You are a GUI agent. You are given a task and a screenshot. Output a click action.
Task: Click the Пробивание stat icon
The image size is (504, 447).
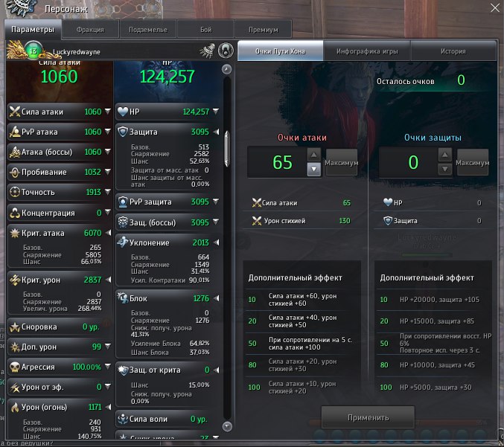[15, 172]
